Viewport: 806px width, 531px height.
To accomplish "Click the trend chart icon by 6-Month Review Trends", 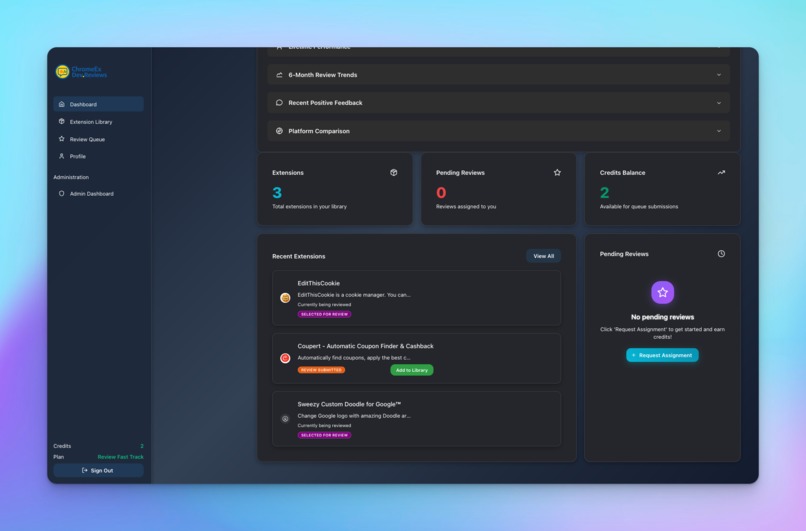I will (x=279, y=75).
